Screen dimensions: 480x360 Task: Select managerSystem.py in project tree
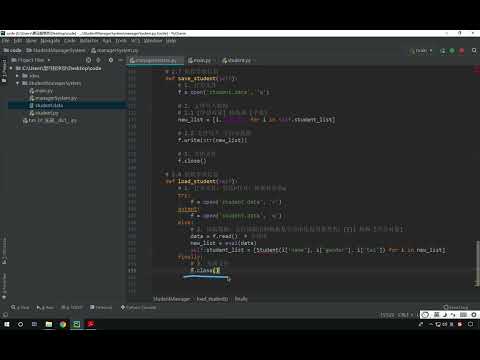point(53,98)
